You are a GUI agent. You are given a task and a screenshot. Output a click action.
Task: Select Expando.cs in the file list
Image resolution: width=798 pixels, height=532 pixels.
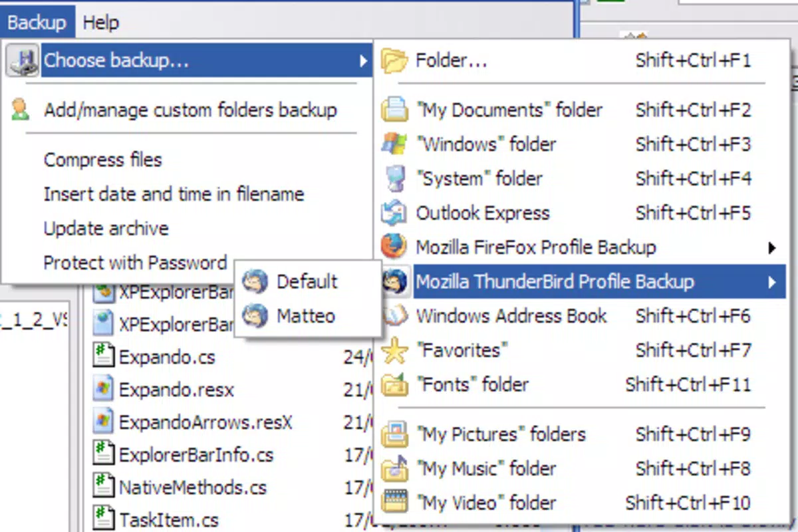pyautogui.click(x=167, y=358)
